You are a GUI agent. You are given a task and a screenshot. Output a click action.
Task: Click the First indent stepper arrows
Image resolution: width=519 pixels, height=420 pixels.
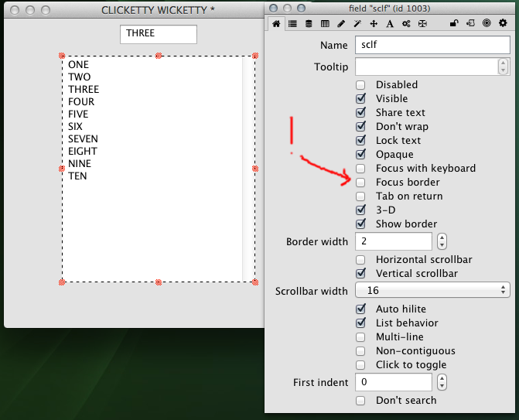(442, 382)
